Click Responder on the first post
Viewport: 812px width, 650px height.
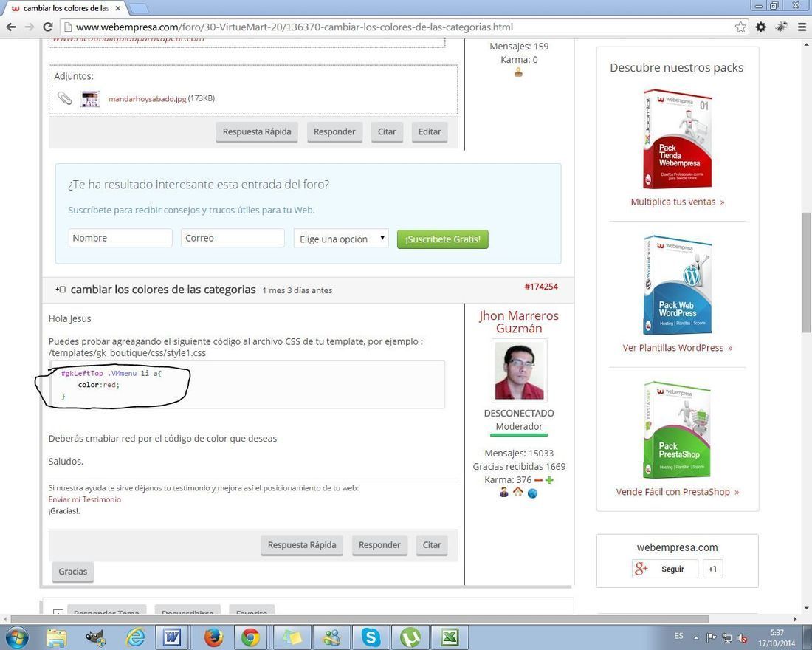click(334, 131)
